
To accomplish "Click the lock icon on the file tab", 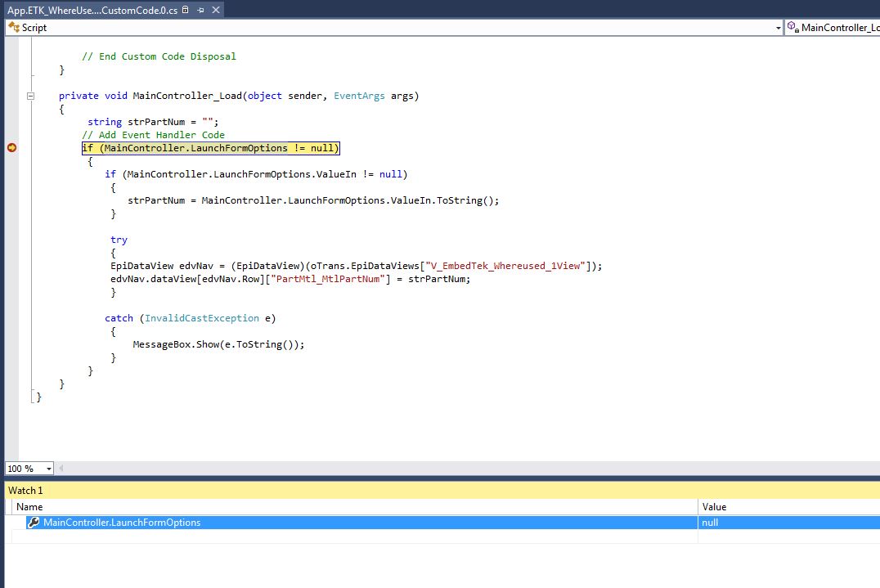I will 186,10.
